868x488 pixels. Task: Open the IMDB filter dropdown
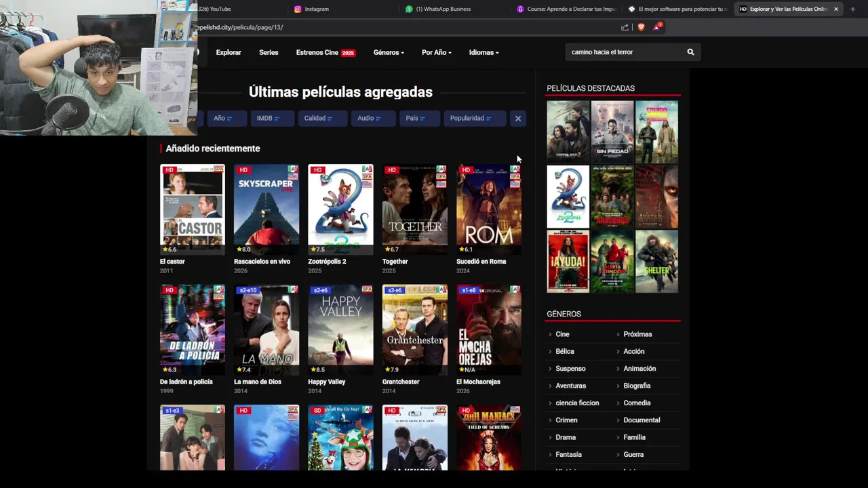[x=272, y=119]
